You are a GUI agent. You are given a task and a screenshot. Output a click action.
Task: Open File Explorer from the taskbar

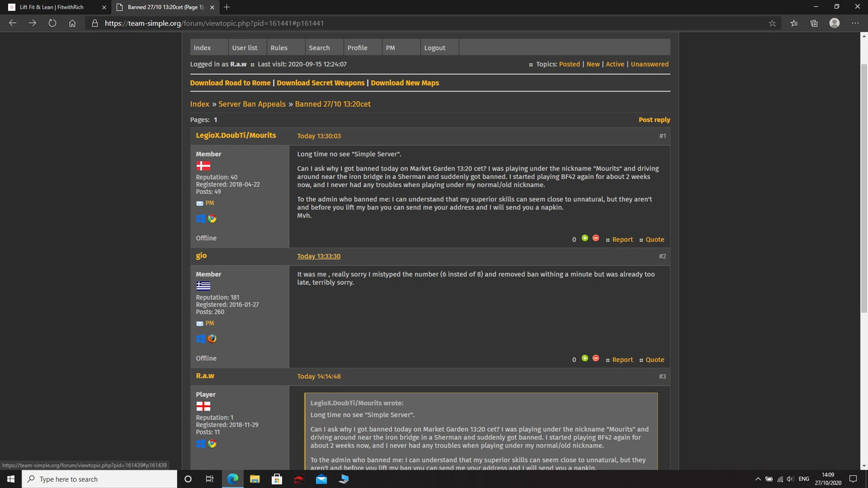(x=254, y=479)
